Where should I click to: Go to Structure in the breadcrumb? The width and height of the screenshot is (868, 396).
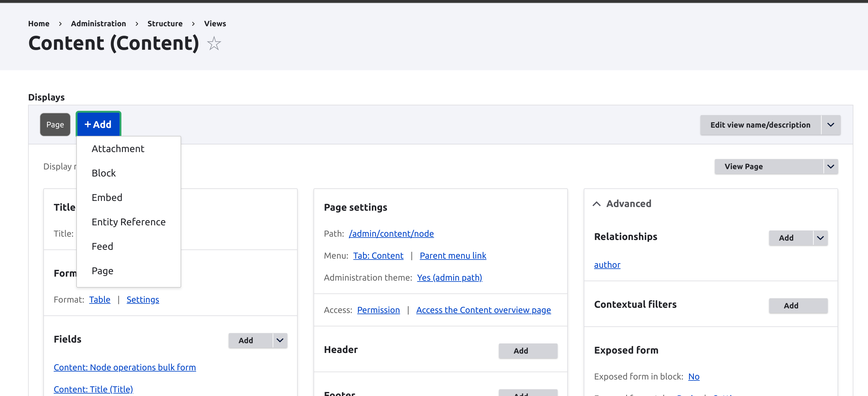[165, 24]
